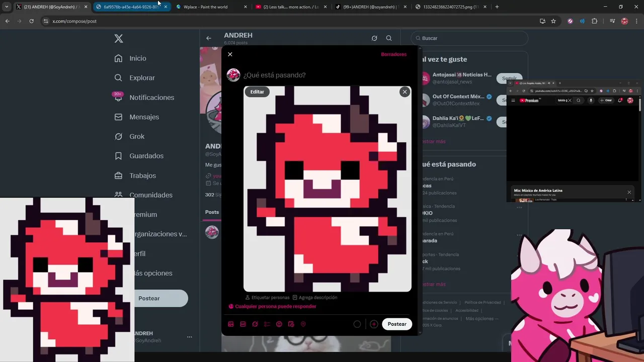Screen dimensions: 644x362
Task: Click the schedule post icon in composer
Action: pyautogui.click(x=291, y=324)
